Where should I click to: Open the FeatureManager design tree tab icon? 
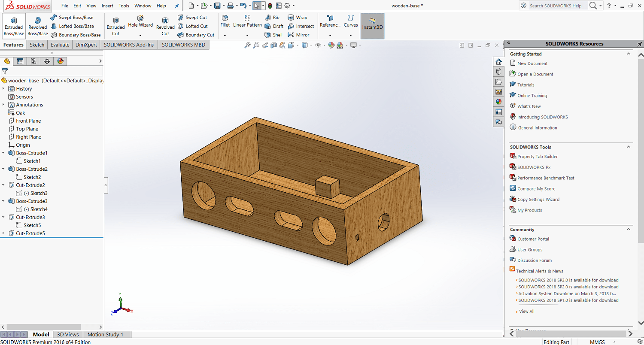click(x=7, y=61)
